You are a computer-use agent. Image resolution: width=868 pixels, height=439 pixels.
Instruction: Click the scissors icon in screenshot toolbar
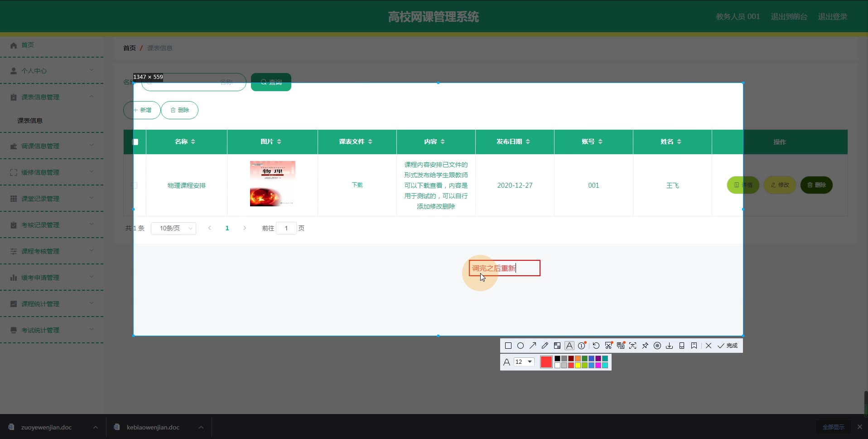pyautogui.click(x=608, y=346)
